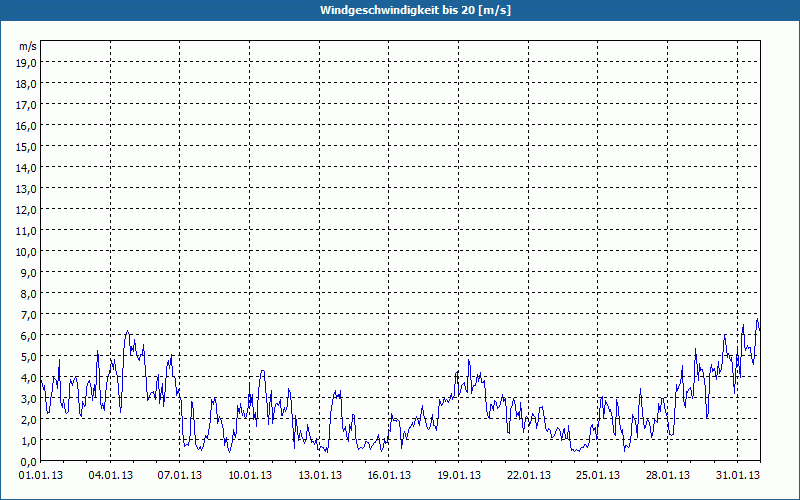800x500 pixels.
Task: Select the 0,0 y-axis value
Action: 30,462
